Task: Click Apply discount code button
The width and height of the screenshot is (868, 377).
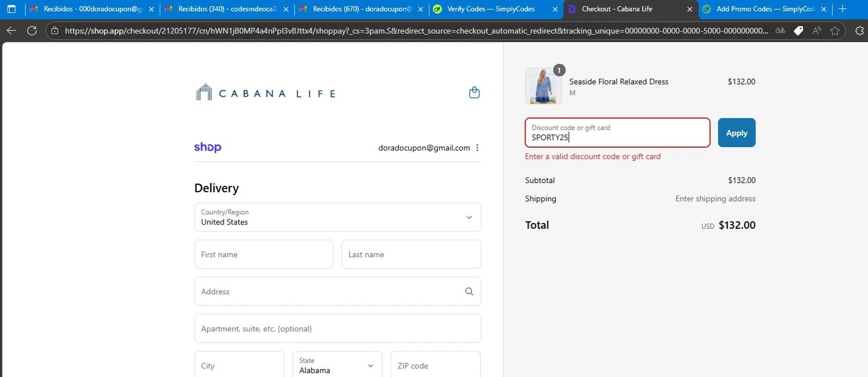Action: point(737,133)
